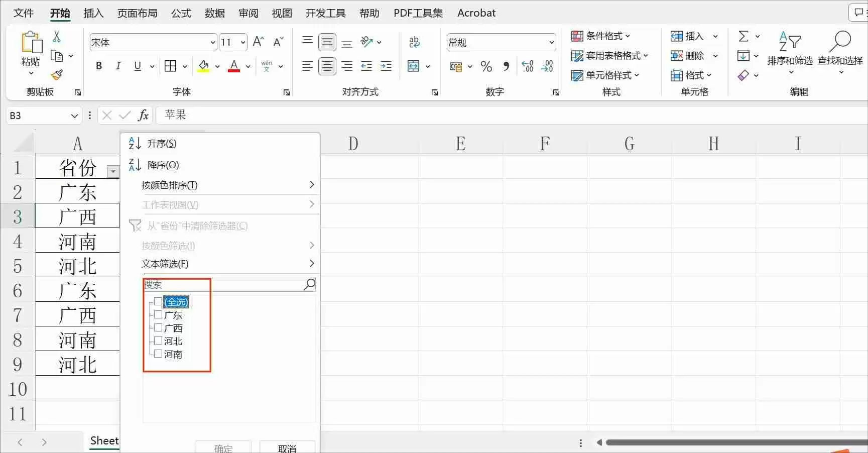The height and width of the screenshot is (453, 868).
Task: Open the Find and Select tool
Action: (840, 50)
